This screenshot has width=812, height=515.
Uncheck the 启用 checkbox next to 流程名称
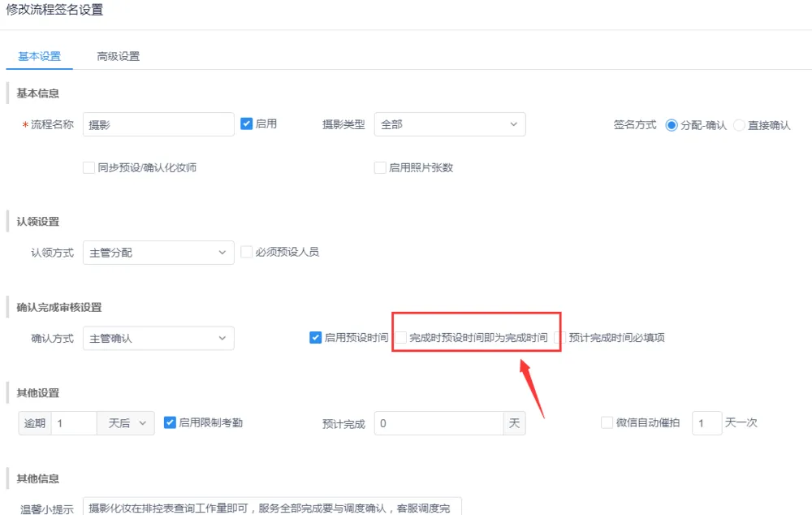click(x=248, y=123)
